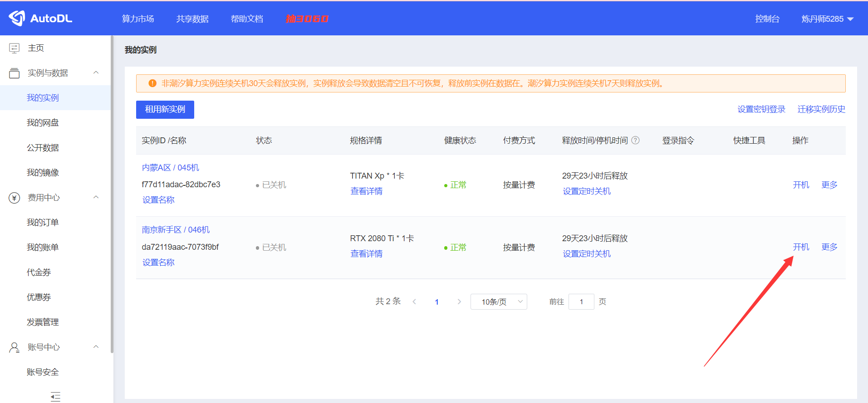Open the 10条/页 page size dropdown

tap(499, 302)
